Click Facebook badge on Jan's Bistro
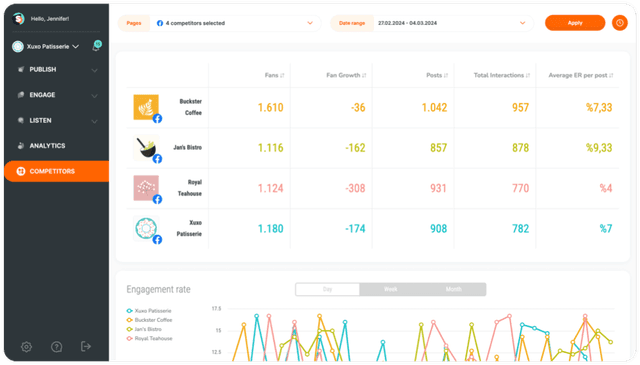 157,159
